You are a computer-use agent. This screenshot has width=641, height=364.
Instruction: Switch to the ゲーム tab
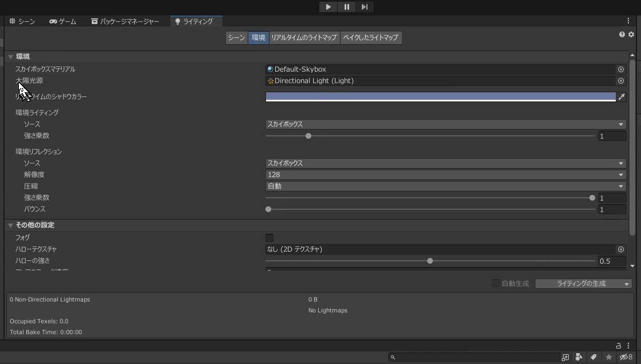63,21
